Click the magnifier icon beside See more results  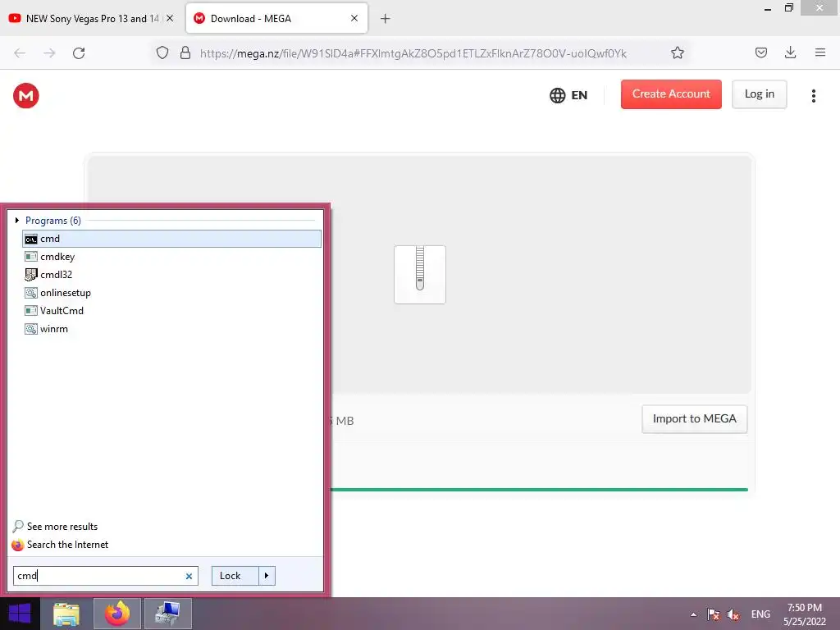[18, 527]
